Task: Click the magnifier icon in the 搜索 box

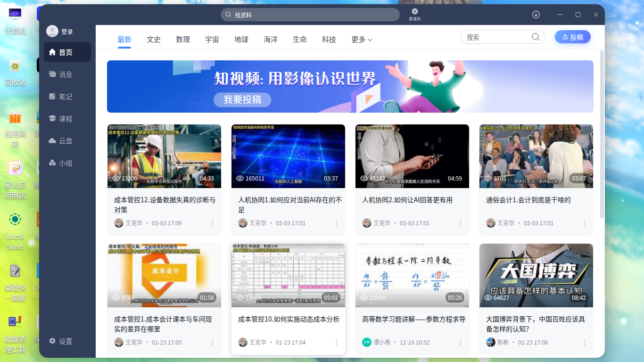Action: coord(536,37)
